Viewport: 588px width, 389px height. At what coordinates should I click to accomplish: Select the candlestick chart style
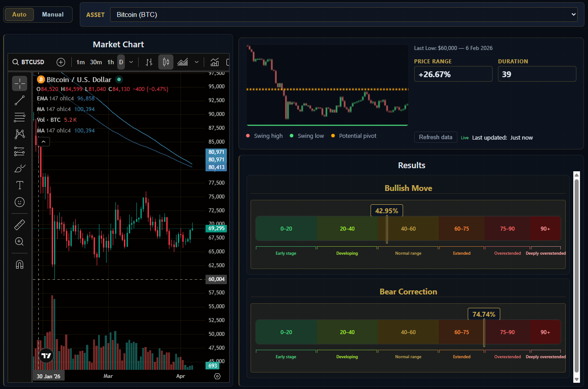166,62
